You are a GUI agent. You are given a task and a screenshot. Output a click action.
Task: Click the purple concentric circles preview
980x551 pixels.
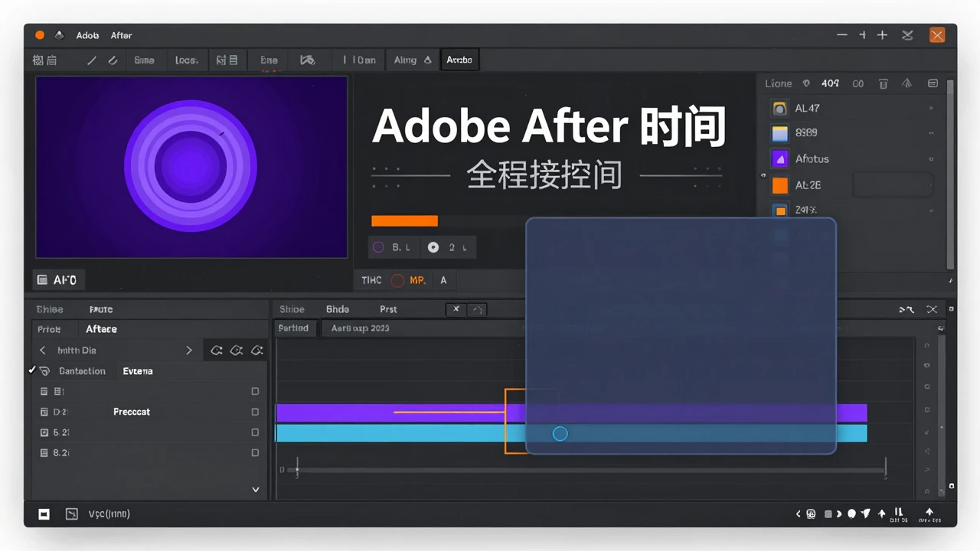pyautogui.click(x=191, y=167)
